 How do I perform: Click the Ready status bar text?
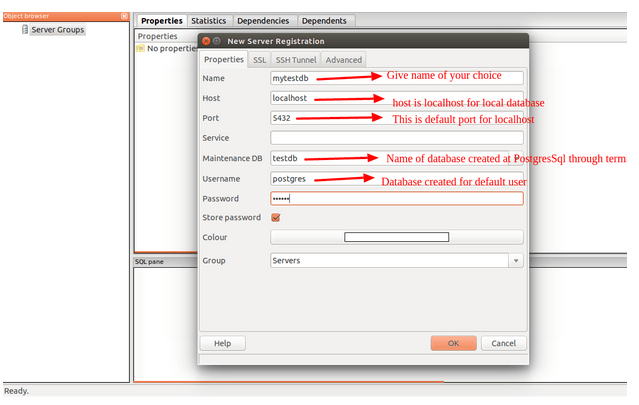16,391
